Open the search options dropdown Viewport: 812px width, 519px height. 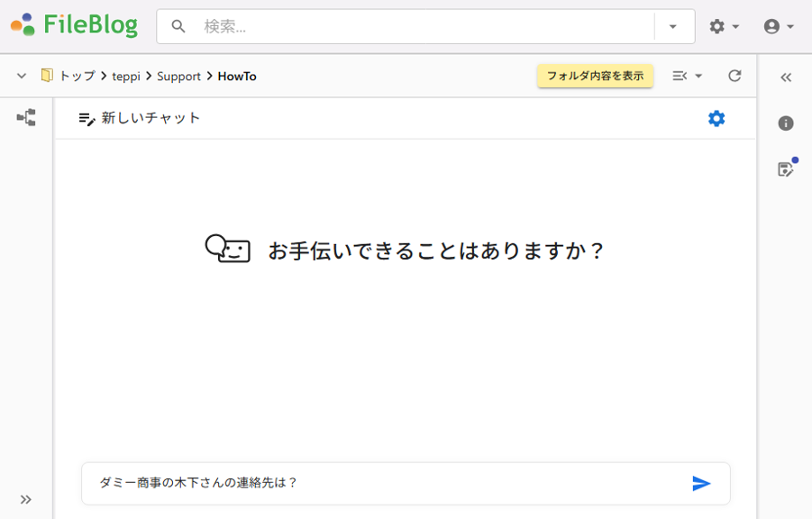(673, 27)
